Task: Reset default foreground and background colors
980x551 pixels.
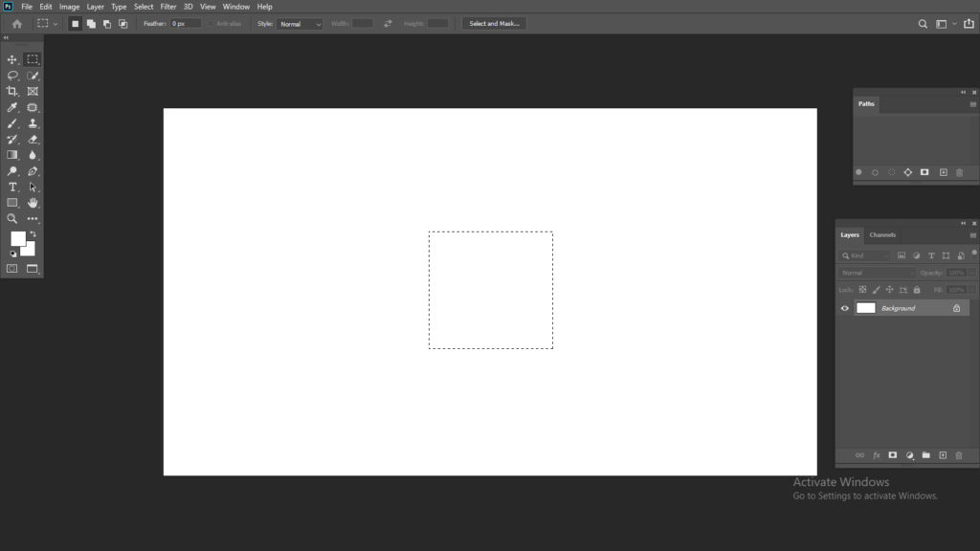Action: [x=13, y=254]
